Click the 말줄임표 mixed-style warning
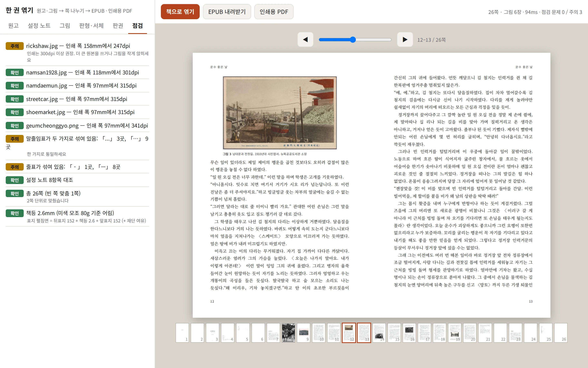Screen dimensions: 588x368 coord(77,146)
